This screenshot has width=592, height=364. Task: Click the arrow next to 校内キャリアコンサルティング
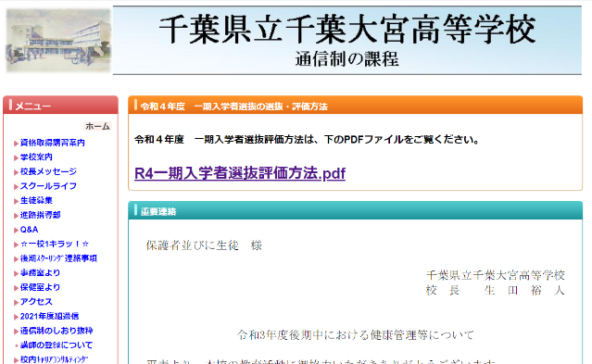click(x=17, y=360)
